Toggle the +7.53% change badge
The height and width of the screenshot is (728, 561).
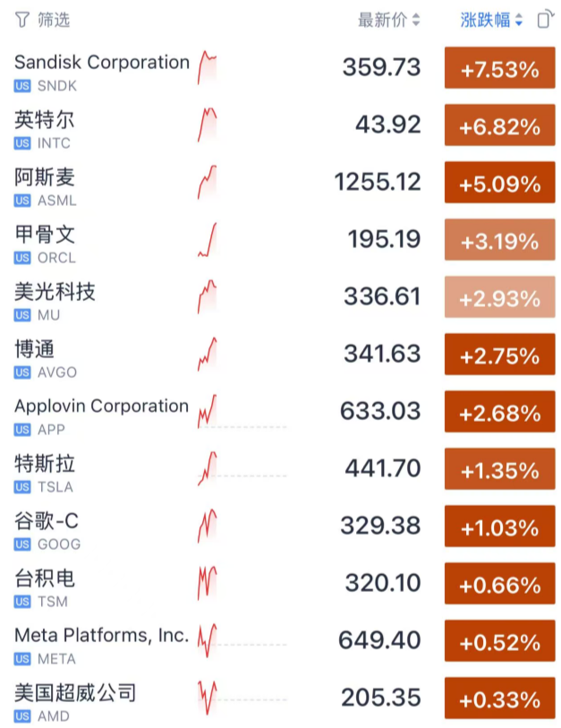click(499, 70)
